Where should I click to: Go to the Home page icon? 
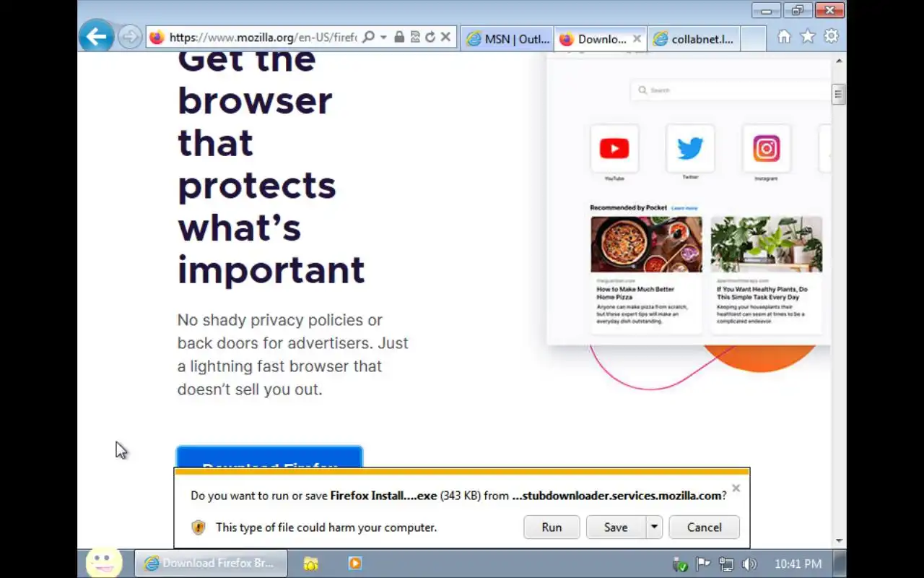(784, 37)
